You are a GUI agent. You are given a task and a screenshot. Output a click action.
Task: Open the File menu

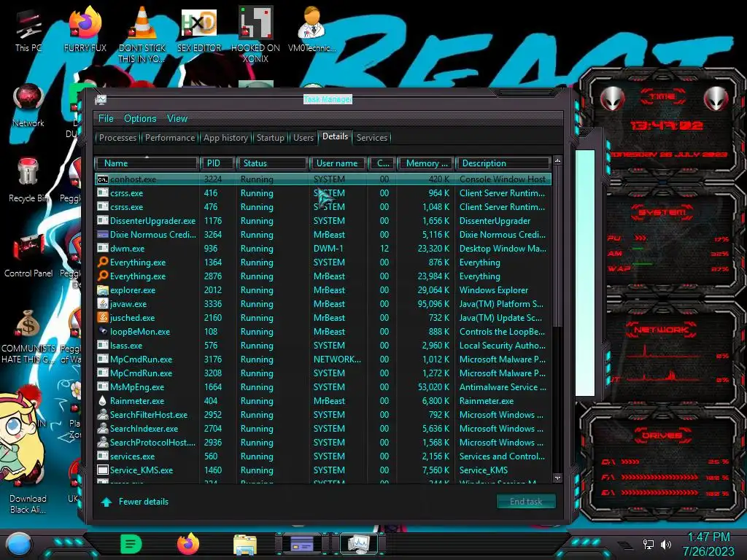tap(106, 119)
